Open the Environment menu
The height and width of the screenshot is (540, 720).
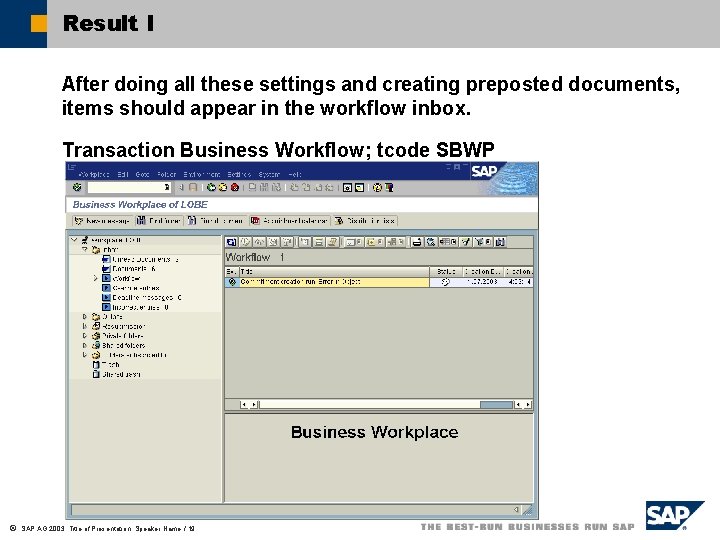(x=202, y=174)
